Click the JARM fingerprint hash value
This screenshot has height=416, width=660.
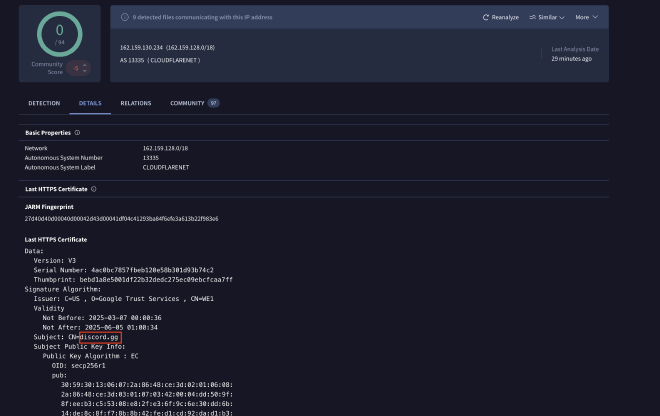pyautogui.click(x=121, y=218)
